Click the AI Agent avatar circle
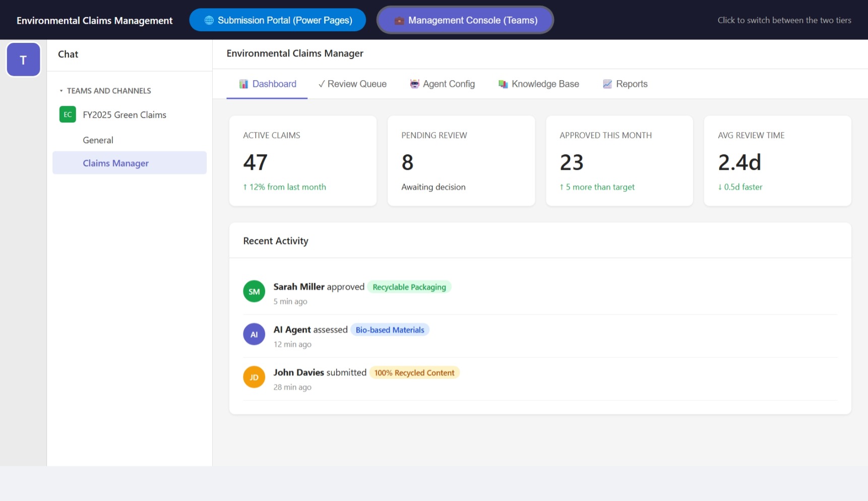 254,334
